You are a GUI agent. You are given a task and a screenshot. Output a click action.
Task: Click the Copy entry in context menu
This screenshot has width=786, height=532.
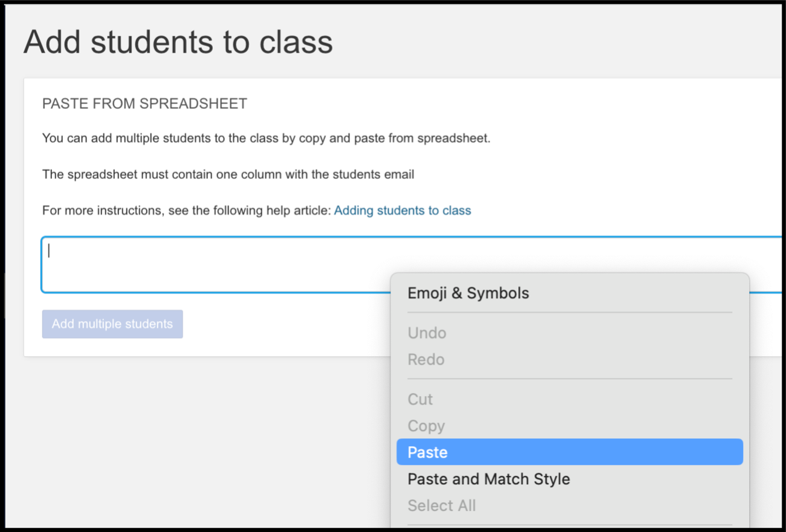[426, 426]
